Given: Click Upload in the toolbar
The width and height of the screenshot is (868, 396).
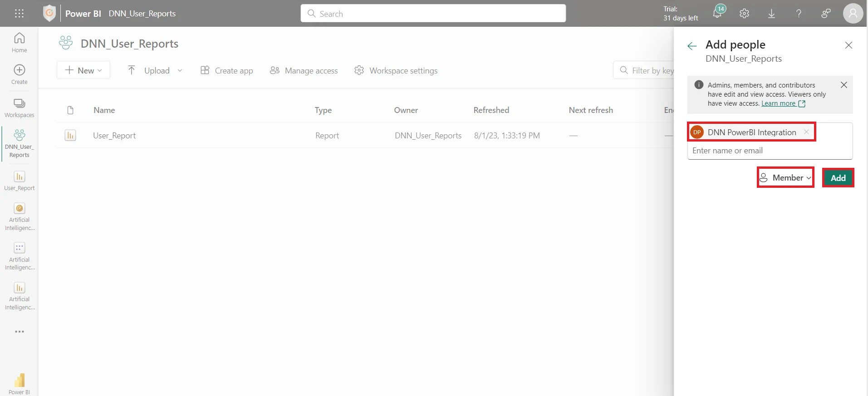Looking at the screenshot, I should [148, 70].
